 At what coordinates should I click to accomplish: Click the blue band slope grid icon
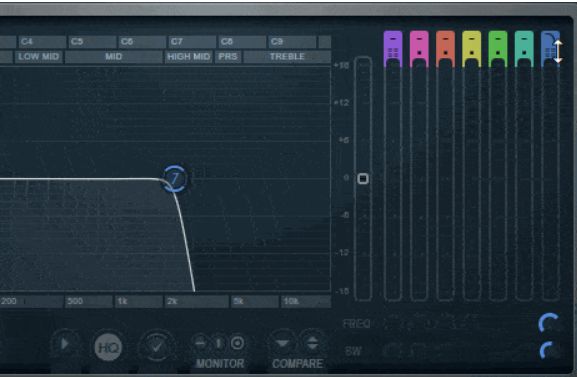(550, 53)
